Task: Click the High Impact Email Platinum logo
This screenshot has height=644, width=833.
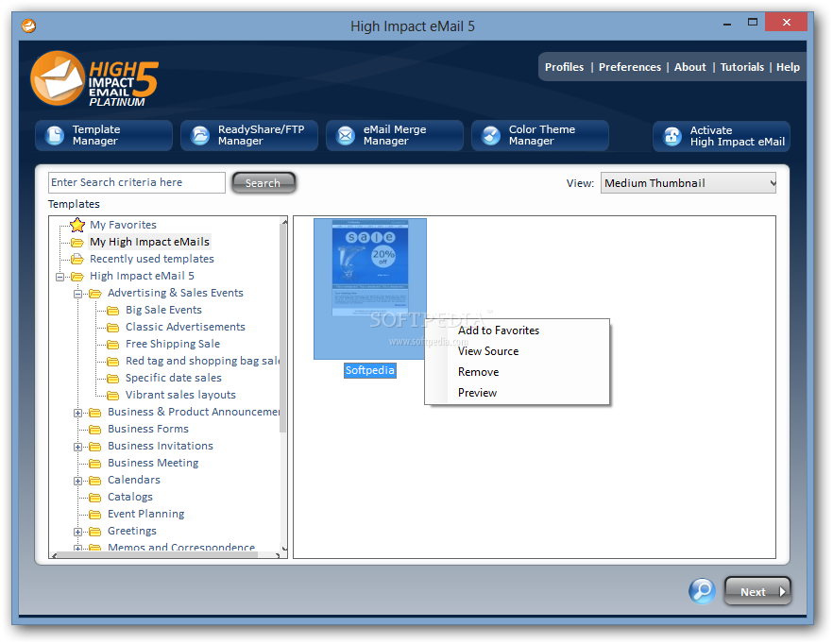Action: [x=94, y=78]
